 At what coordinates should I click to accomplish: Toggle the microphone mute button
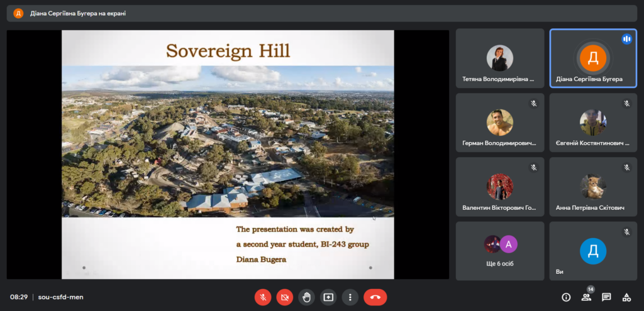(x=263, y=297)
